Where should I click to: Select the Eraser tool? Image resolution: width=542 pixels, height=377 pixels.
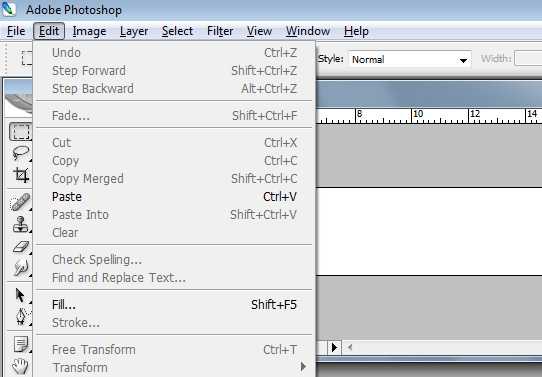pos(21,247)
